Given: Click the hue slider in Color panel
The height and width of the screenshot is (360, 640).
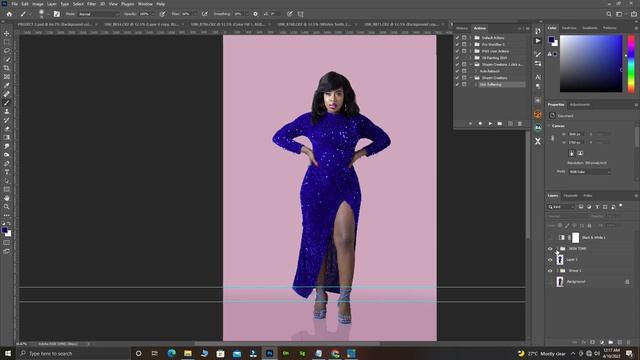Looking at the screenshot, I should [631, 64].
